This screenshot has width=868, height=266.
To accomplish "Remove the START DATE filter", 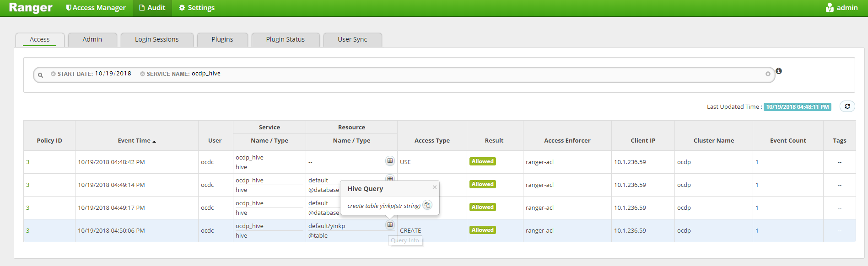I will pyautogui.click(x=53, y=74).
